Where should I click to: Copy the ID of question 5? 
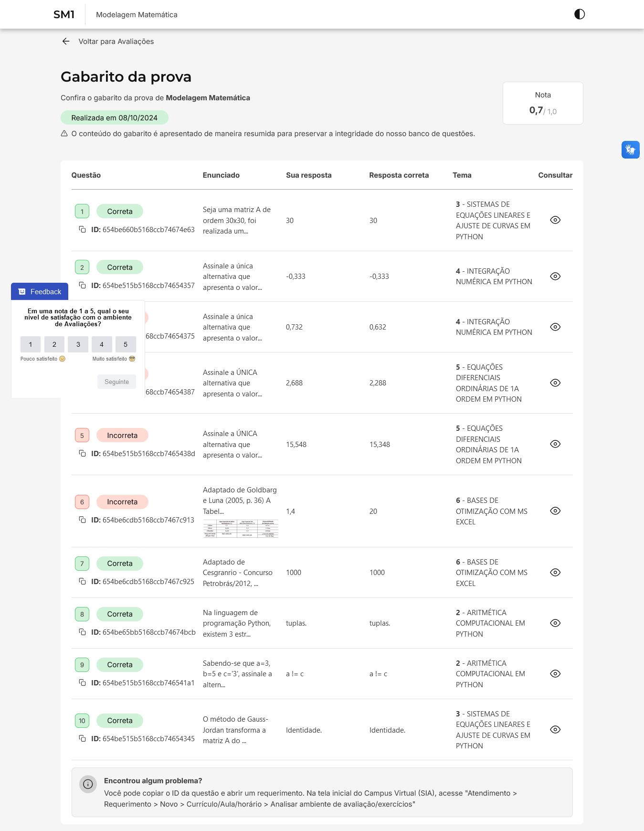83,454
